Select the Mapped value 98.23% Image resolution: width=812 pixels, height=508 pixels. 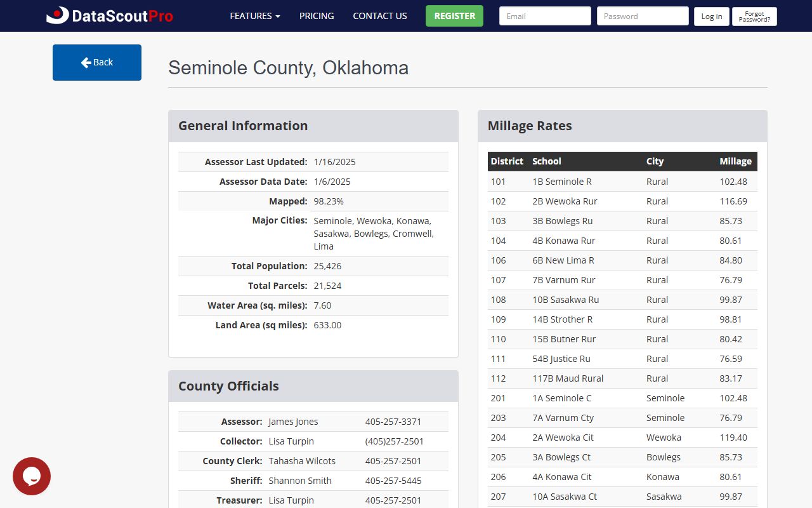[329, 201]
